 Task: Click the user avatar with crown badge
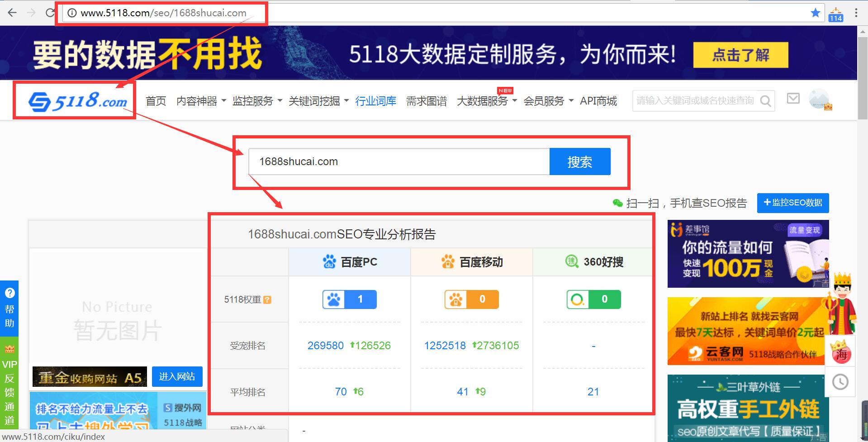(819, 99)
